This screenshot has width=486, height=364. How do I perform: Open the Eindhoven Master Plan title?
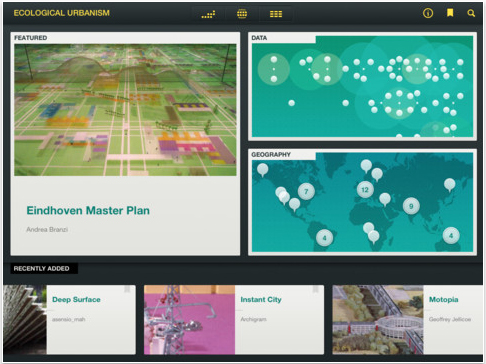click(88, 211)
